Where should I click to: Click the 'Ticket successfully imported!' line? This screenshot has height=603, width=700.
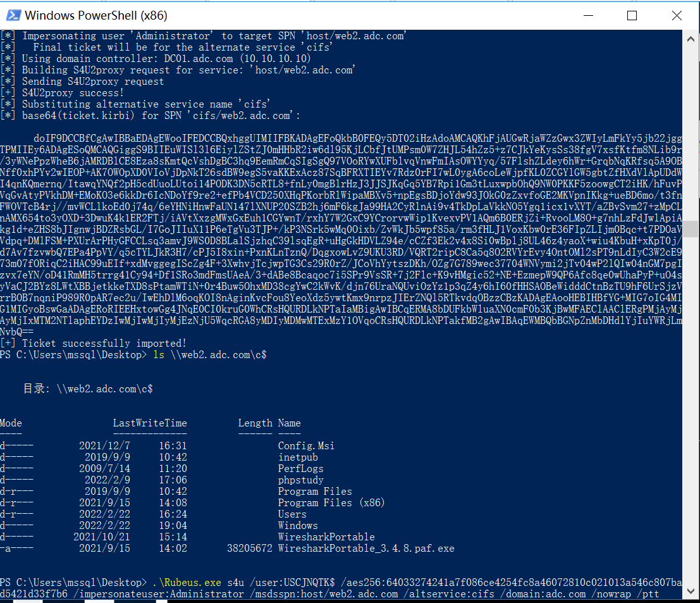click(x=94, y=344)
